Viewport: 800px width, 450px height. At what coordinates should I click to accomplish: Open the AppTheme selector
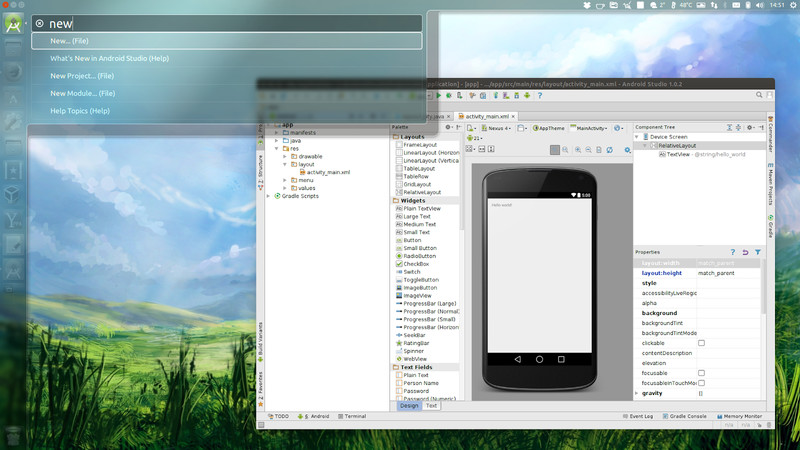coord(548,128)
